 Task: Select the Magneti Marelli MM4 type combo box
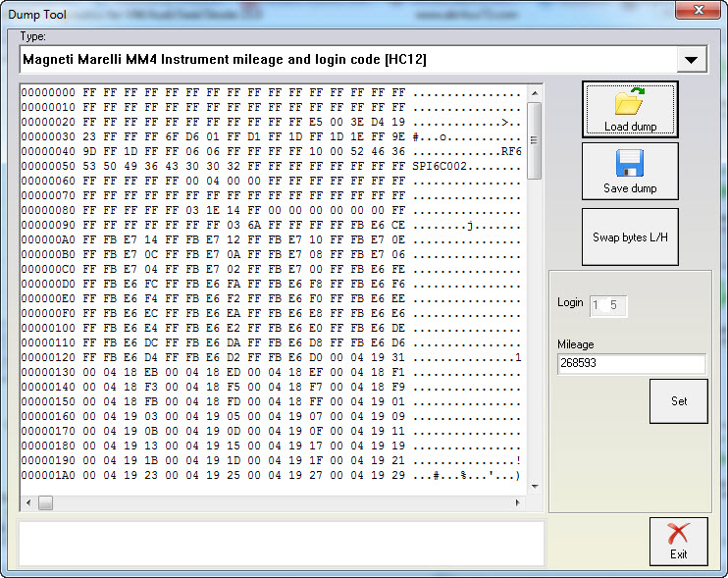tap(364, 60)
